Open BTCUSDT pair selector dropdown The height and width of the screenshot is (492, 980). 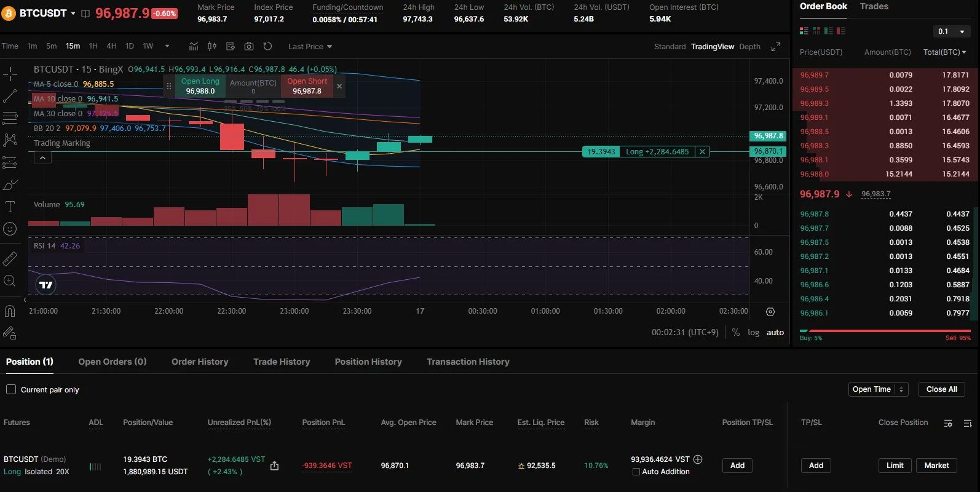[x=73, y=13]
